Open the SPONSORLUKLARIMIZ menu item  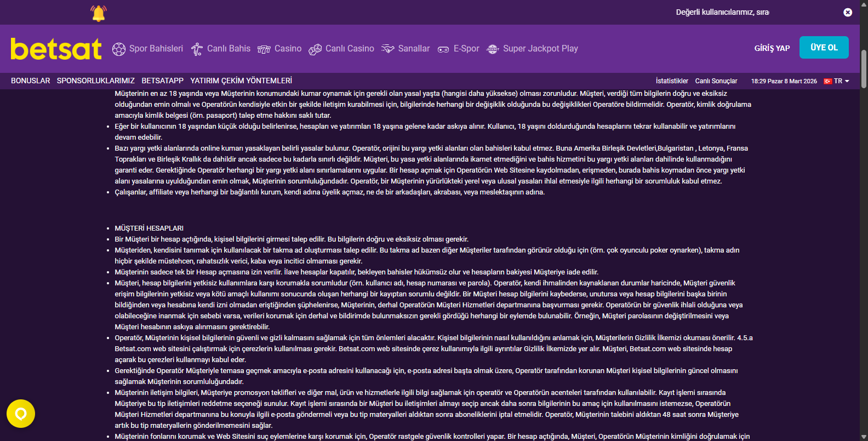(96, 81)
